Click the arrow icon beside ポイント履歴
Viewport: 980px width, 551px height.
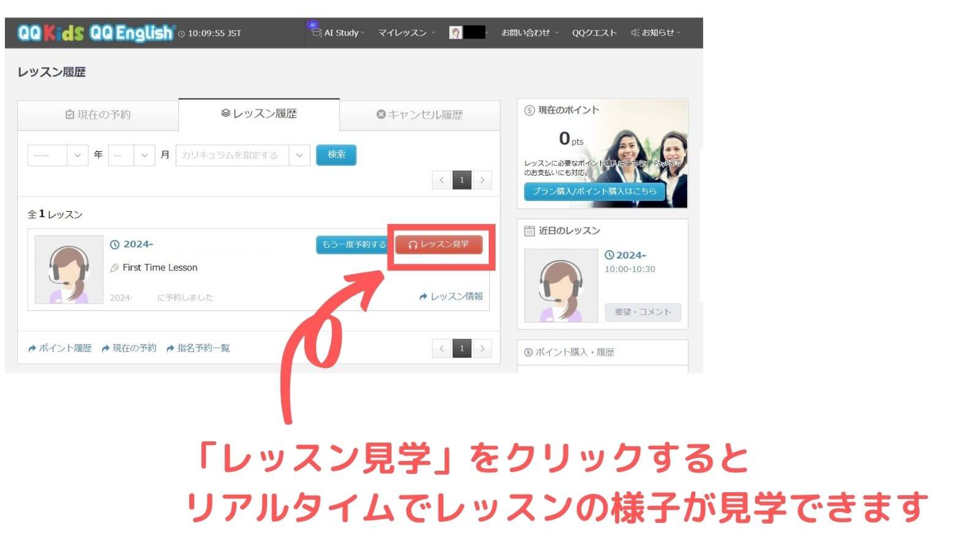pyautogui.click(x=31, y=348)
